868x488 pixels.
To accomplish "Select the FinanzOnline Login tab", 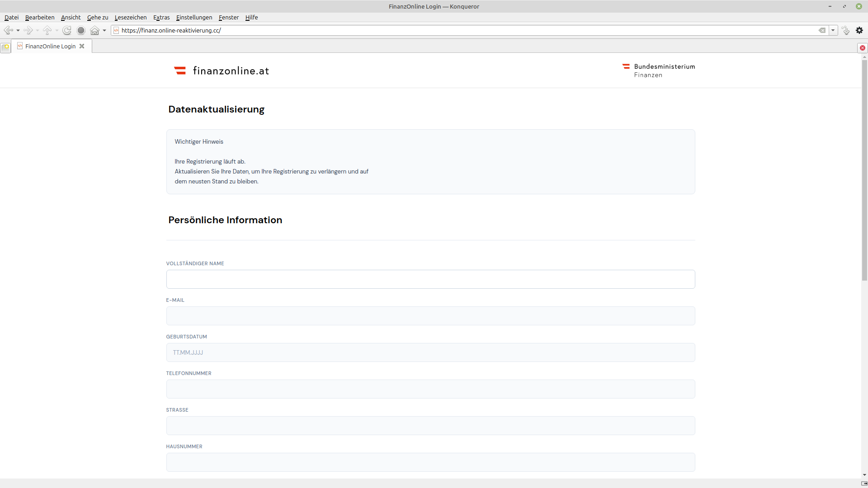I will click(x=50, y=46).
